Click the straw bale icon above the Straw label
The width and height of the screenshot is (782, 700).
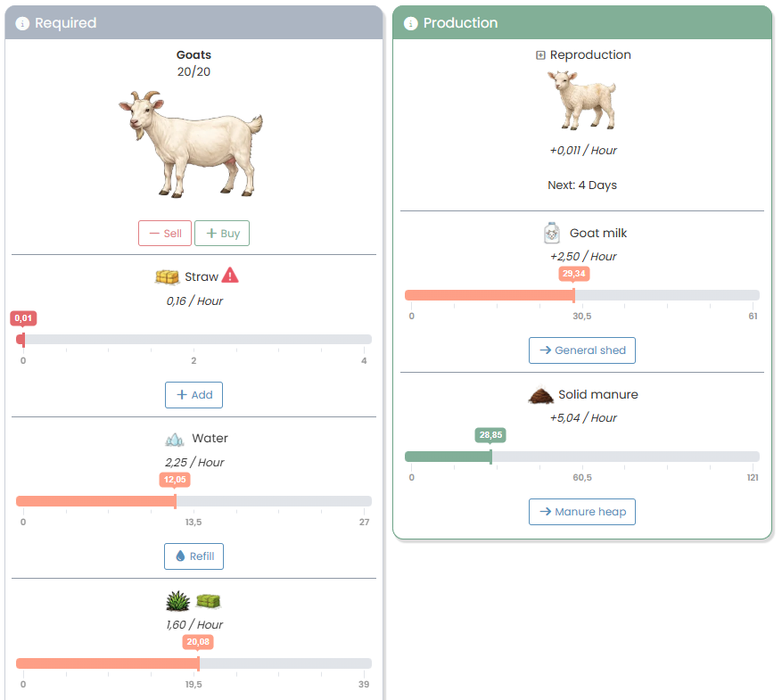tap(167, 276)
